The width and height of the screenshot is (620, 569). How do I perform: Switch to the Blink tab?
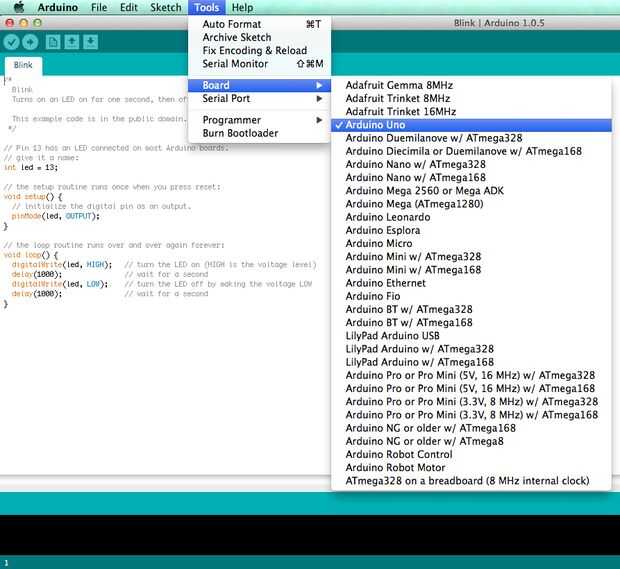coord(23,65)
